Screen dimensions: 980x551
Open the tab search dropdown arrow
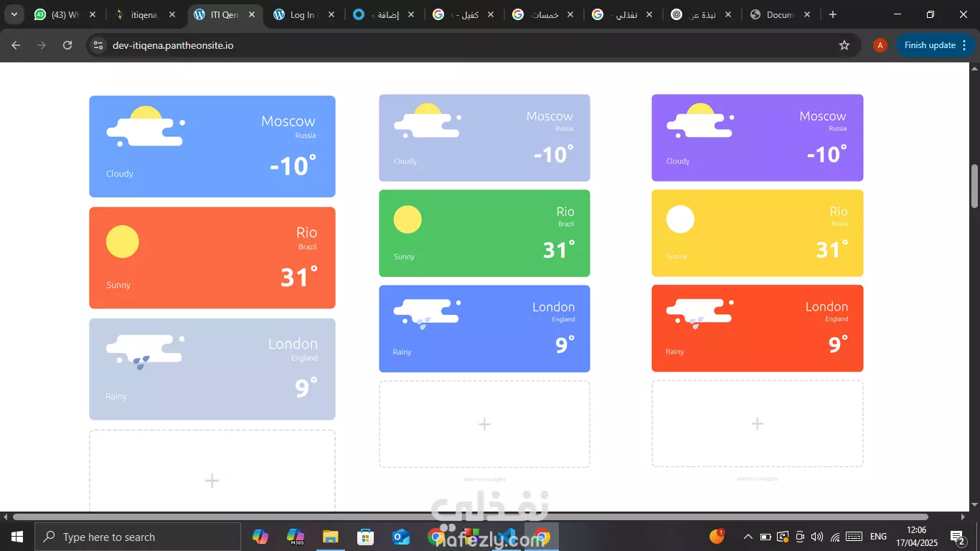tap(14, 14)
